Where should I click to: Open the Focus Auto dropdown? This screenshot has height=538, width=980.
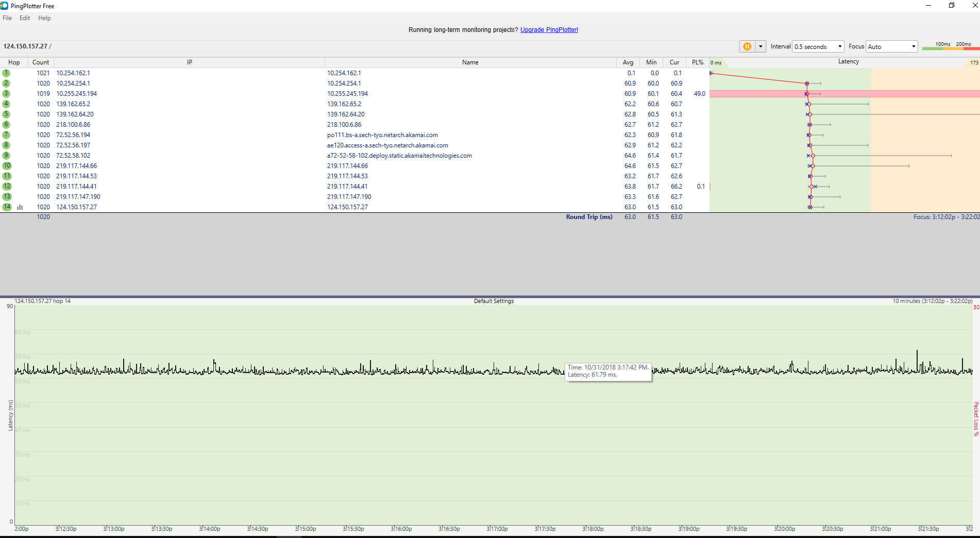point(892,46)
